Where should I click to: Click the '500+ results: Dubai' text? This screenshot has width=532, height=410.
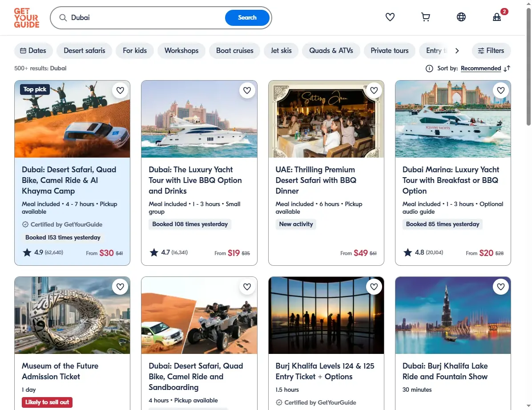tap(40, 68)
